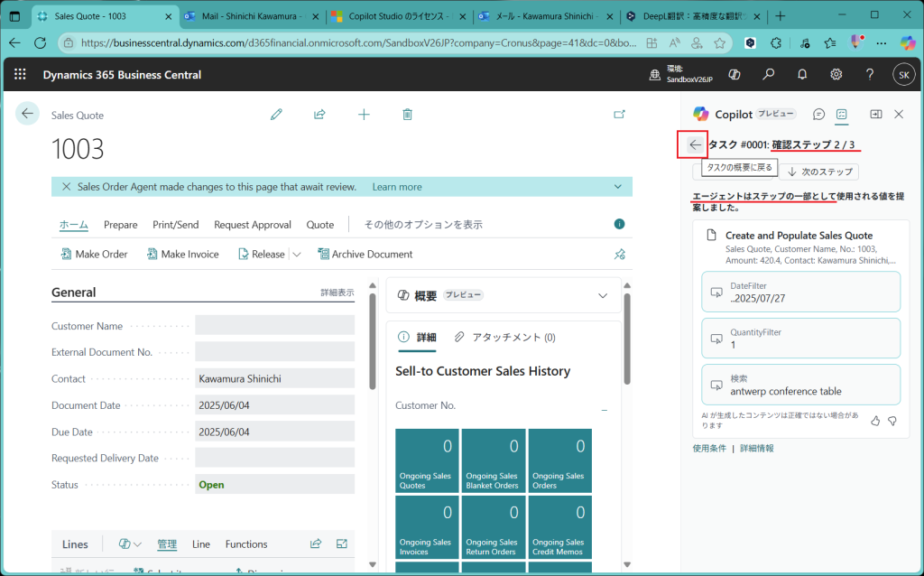This screenshot has width=924, height=576.
Task: Open the Business Central search magnifier
Action: [x=769, y=74]
